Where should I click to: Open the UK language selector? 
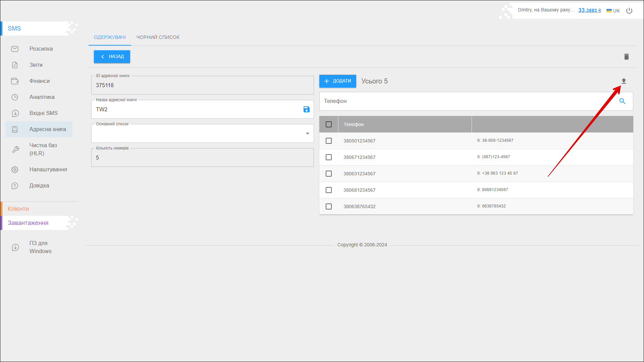pyautogui.click(x=613, y=11)
